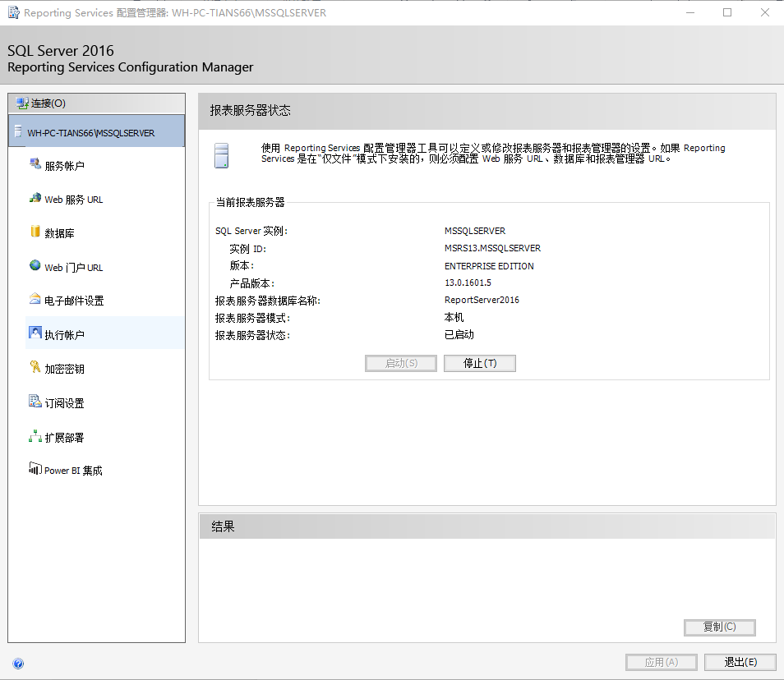Click the 连接(O) connect icon
The height and width of the screenshot is (680, 784).
pos(22,103)
